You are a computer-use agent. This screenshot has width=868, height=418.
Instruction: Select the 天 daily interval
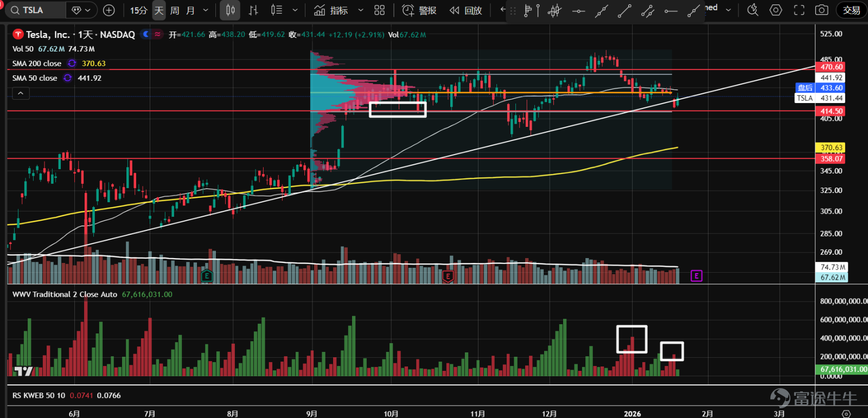pos(159,10)
